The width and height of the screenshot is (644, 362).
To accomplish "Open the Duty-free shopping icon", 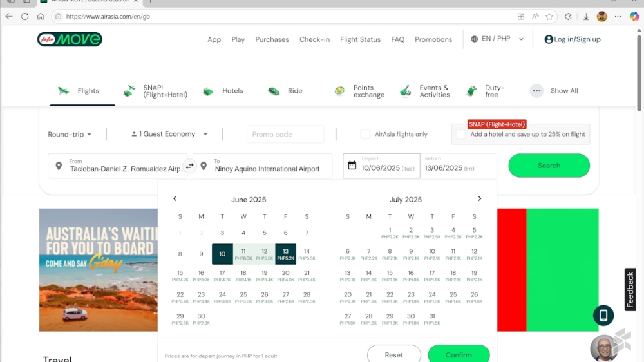I will click(472, 91).
